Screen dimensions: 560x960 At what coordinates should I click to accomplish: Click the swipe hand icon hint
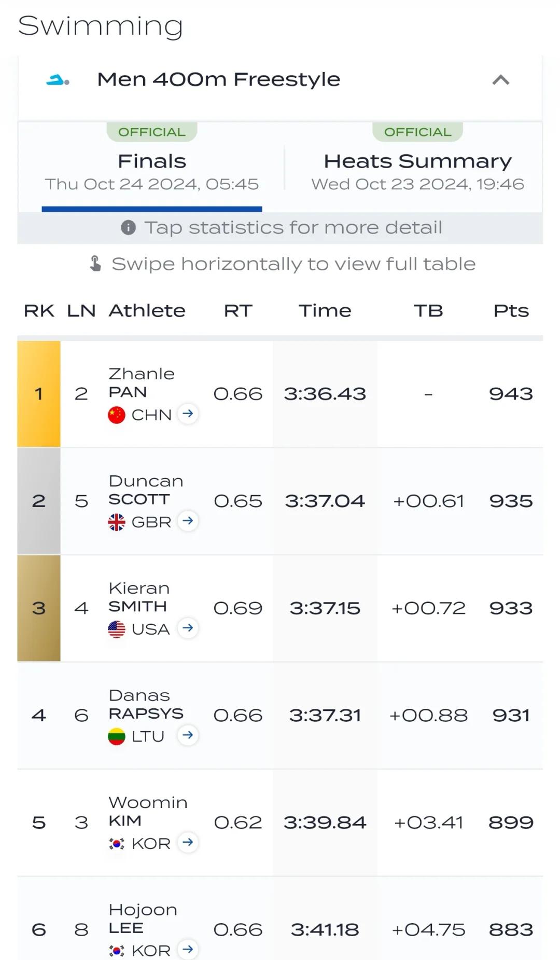pyautogui.click(x=95, y=264)
